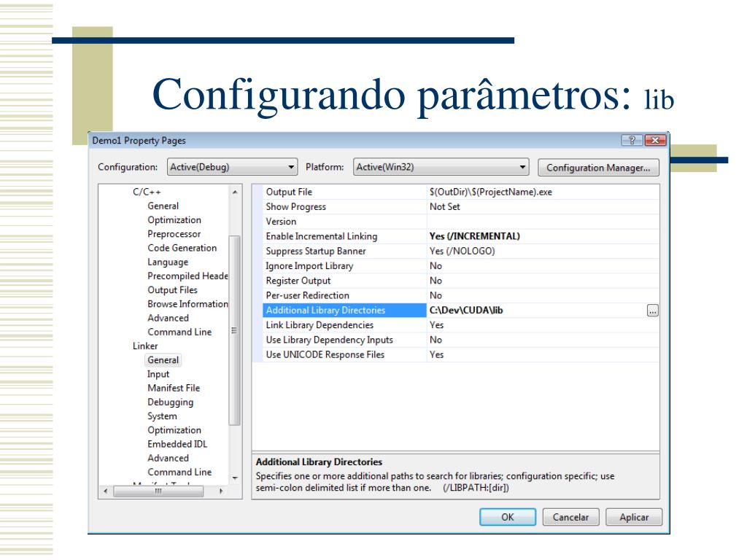Select Command Line under Linker
Screen dimensions: 747x560
[x=179, y=472]
